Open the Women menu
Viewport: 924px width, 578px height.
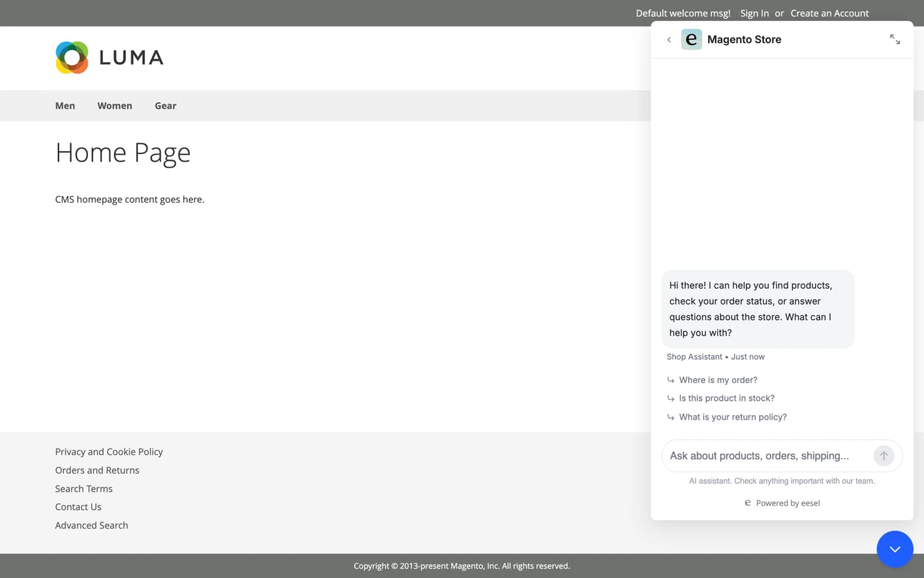(115, 106)
